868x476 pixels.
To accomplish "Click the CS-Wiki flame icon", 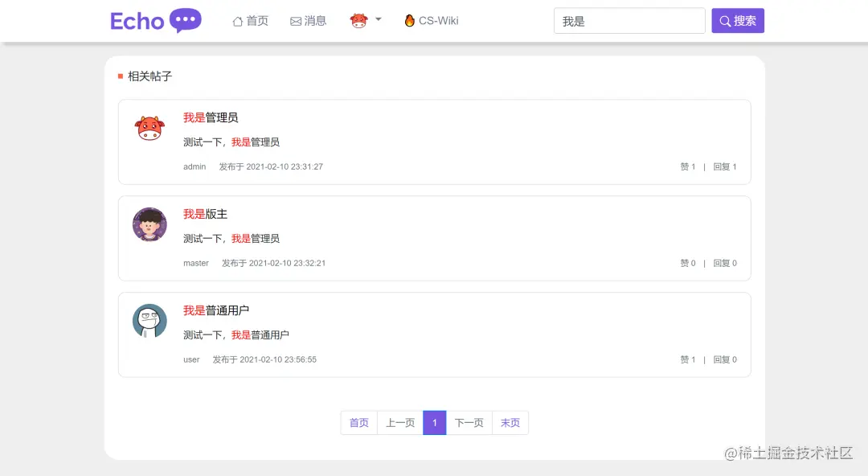I will [x=409, y=21].
